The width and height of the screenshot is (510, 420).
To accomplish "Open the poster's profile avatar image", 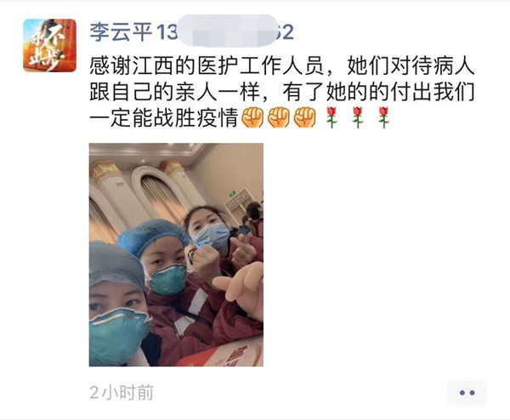I will (x=50, y=45).
